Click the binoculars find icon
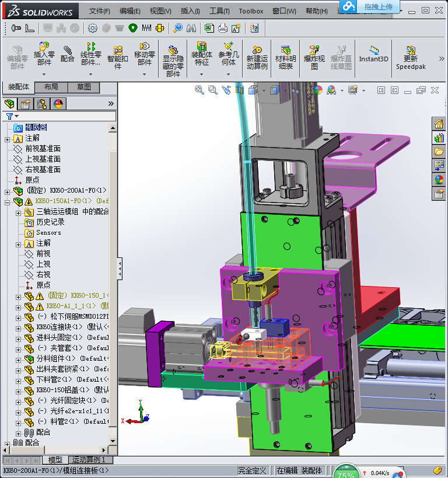Image resolution: width=448 pixels, height=478 pixels. tap(191, 29)
